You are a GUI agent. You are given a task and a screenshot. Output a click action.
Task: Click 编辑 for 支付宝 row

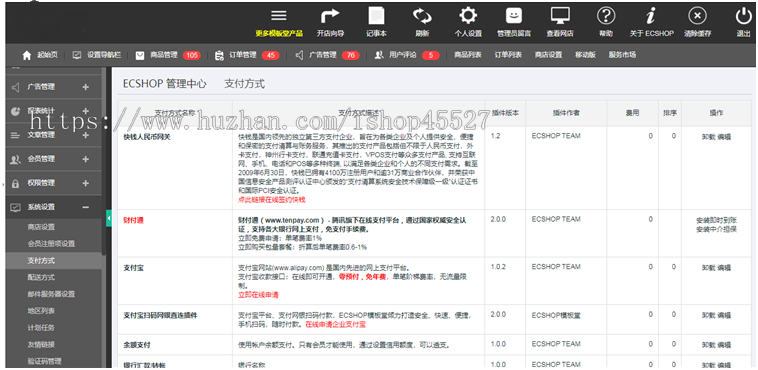724,267
